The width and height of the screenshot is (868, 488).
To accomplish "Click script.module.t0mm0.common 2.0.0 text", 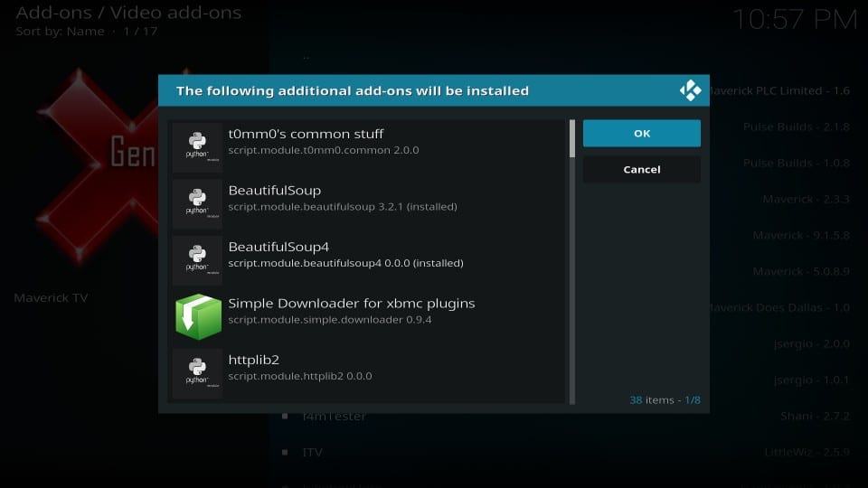I will pyautogui.click(x=324, y=150).
